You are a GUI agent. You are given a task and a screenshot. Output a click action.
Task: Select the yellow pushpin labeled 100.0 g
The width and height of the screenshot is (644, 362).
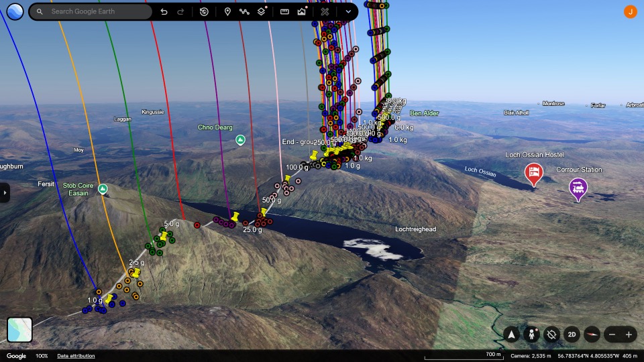coord(288,178)
